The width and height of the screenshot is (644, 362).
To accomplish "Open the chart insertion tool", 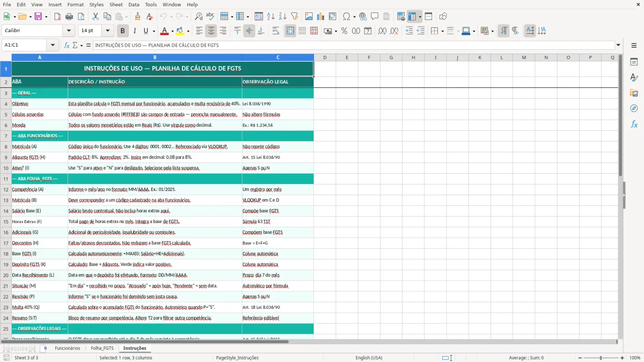I will coord(320,16).
